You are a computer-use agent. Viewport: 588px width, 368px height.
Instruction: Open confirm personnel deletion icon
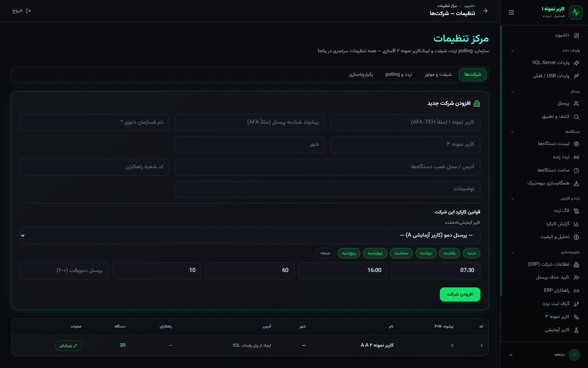coord(576,277)
